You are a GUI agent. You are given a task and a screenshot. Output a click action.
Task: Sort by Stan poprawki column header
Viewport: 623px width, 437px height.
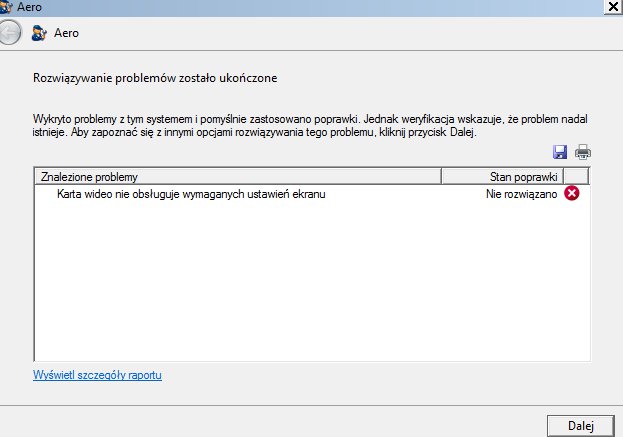pyautogui.click(x=502, y=176)
